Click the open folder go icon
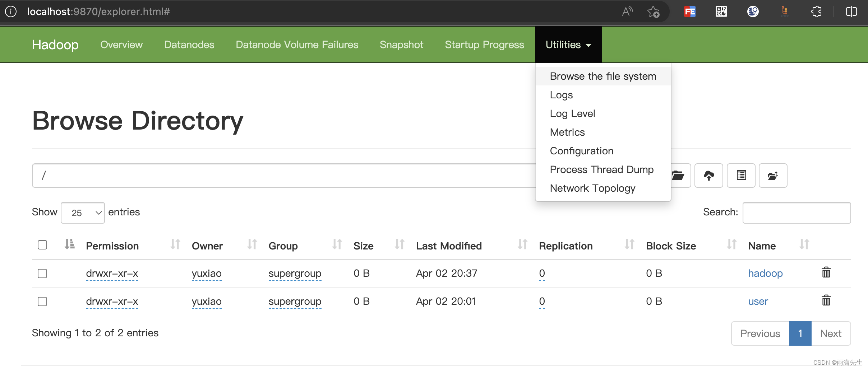868x369 pixels. [x=678, y=176]
